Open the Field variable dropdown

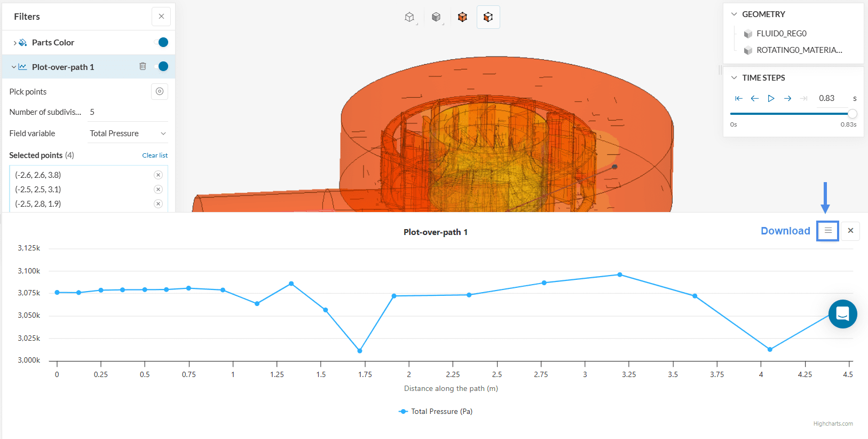(x=128, y=134)
